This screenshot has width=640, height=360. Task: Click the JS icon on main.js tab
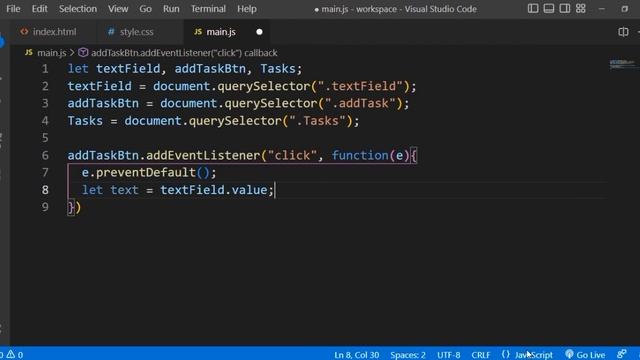click(x=198, y=31)
